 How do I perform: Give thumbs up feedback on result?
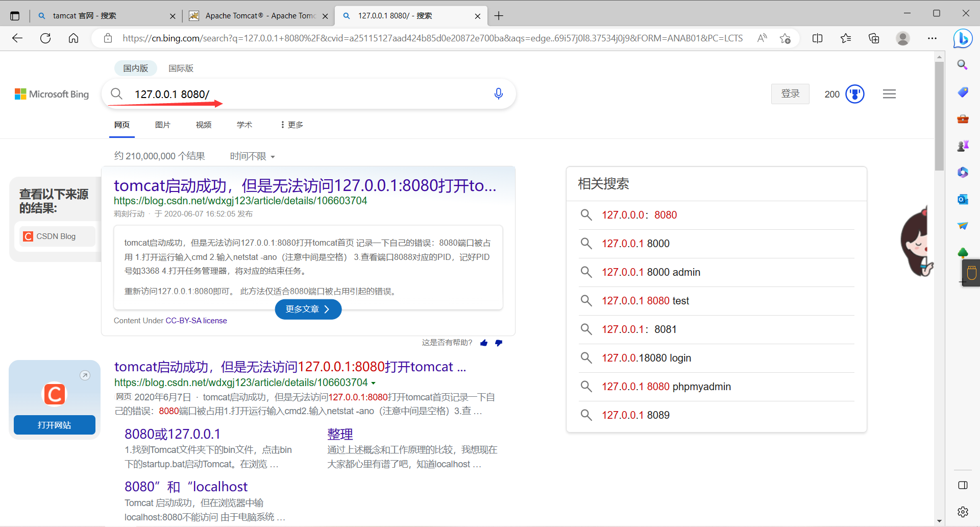[x=484, y=343]
